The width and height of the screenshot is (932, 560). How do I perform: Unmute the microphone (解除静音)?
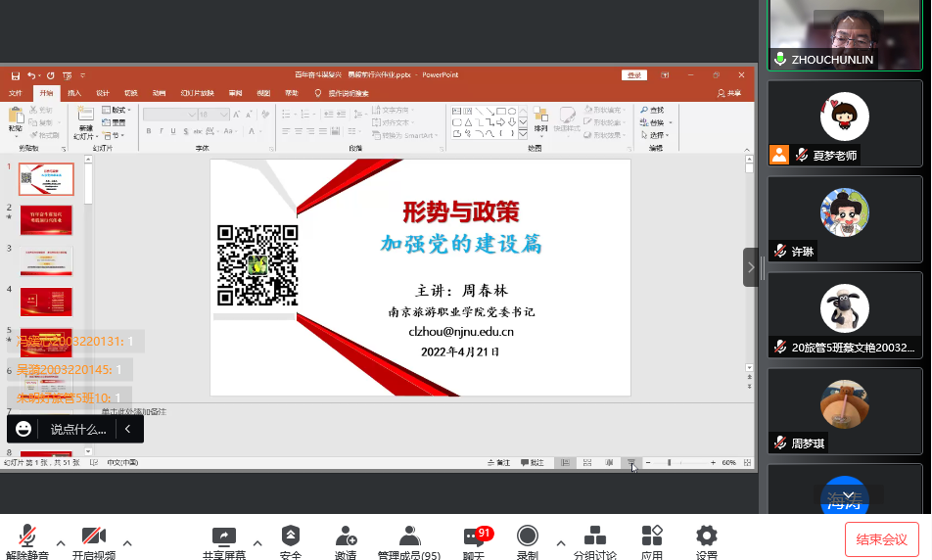click(27, 536)
